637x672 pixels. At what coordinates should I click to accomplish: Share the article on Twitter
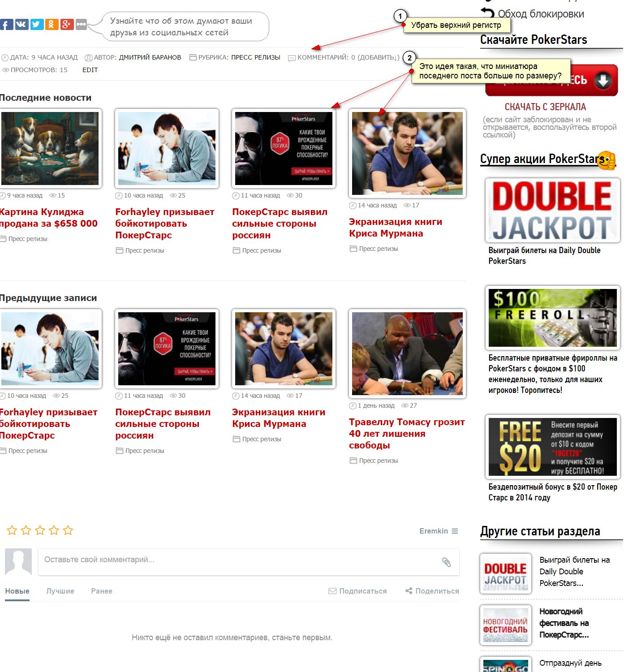point(37,24)
